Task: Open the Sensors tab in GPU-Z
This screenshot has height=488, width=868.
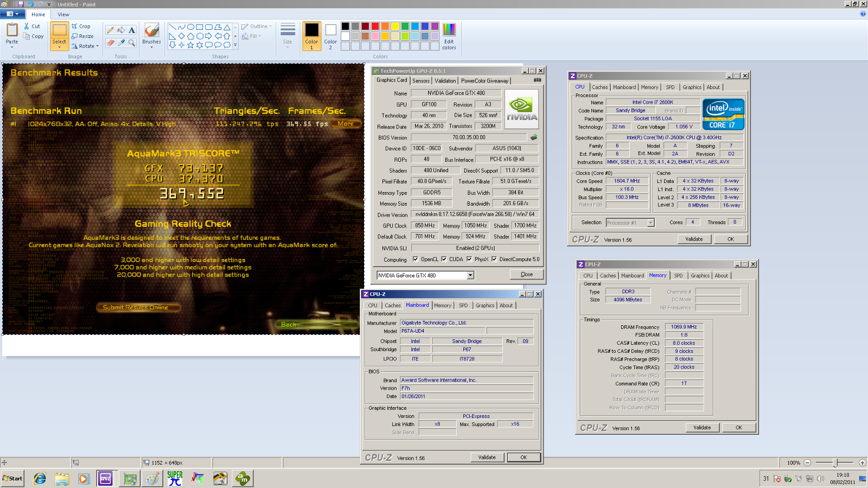Action: pyautogui.click(x=421, y=80)
